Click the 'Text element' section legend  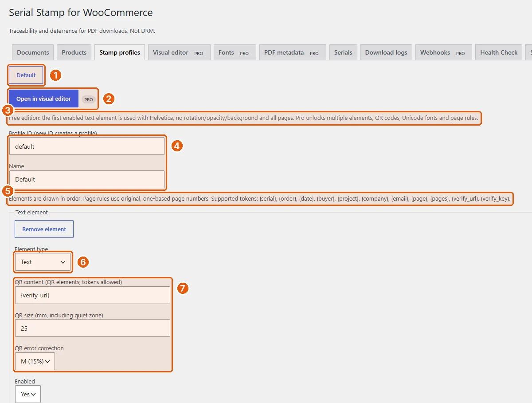(x=31, y=212)
